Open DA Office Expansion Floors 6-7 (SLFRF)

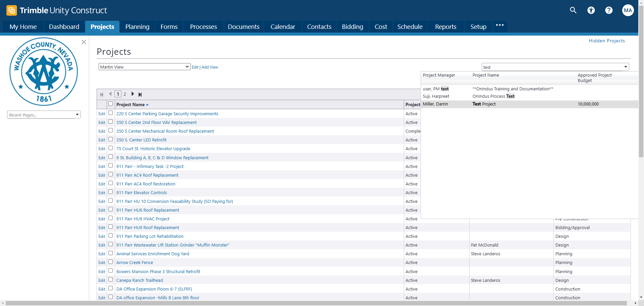[154, 289]
